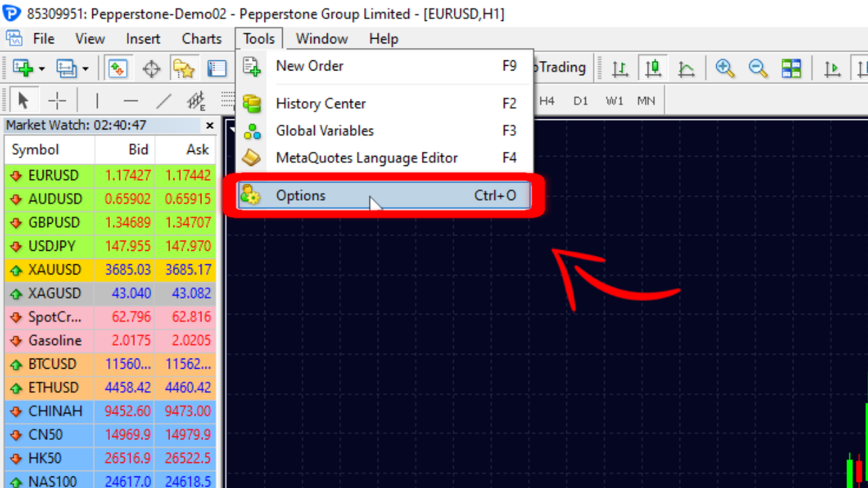Close the Market Watch panel
This screenshot has height=488, width=868.
point(210,125)
